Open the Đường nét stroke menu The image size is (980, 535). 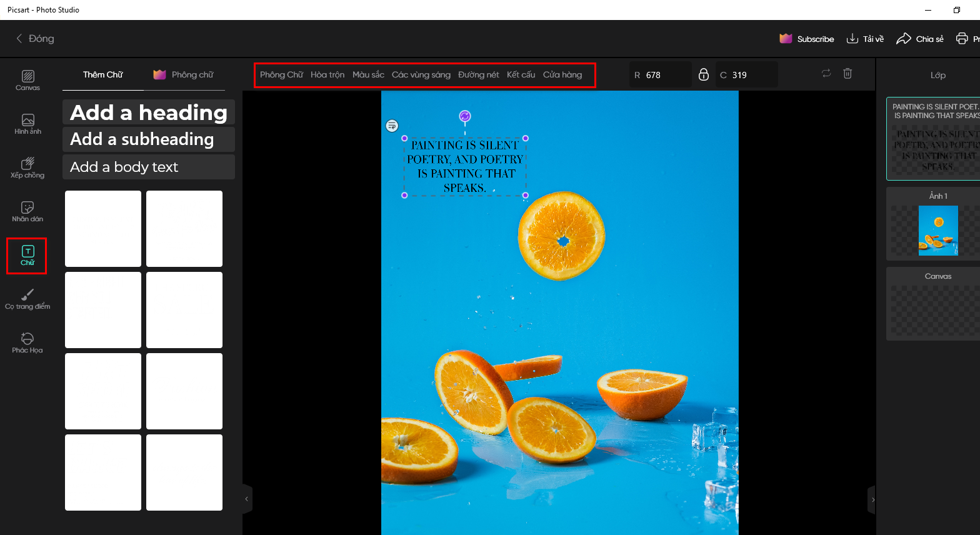[479, 74]
